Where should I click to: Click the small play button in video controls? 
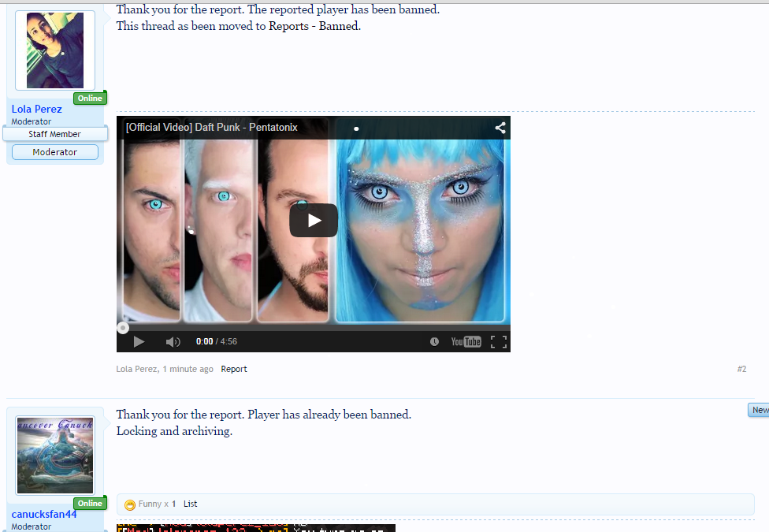pos(139,341)
